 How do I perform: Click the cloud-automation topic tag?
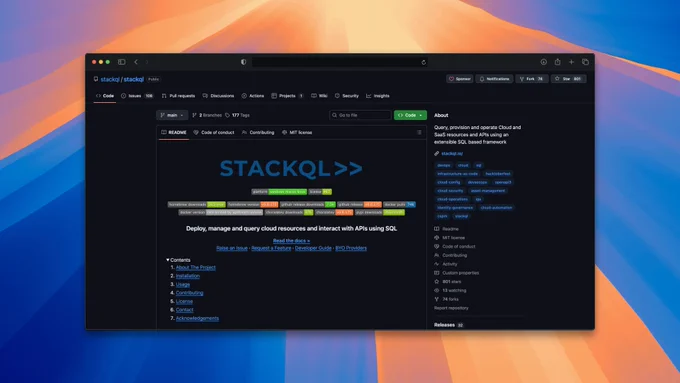[x=496, y=208]
